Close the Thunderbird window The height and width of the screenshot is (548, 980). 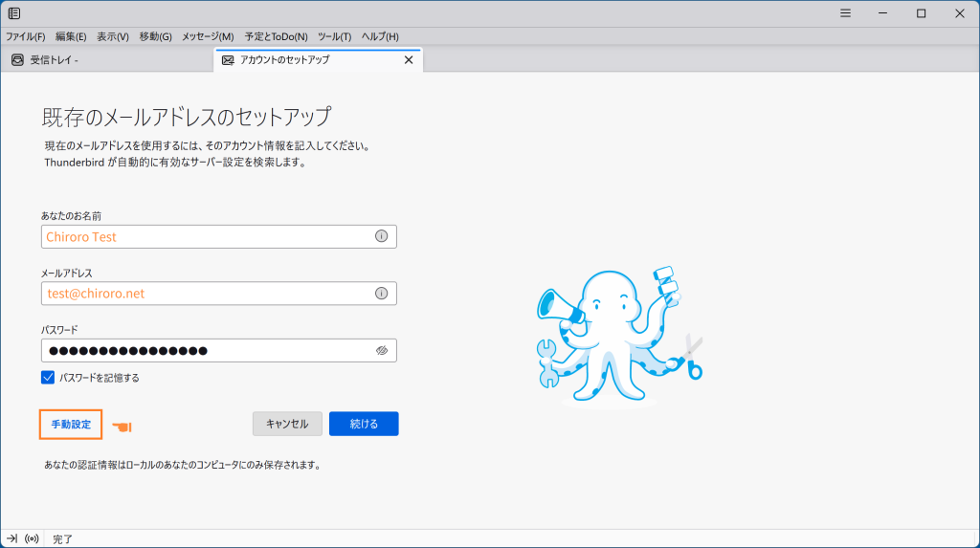tap(959, 13)
